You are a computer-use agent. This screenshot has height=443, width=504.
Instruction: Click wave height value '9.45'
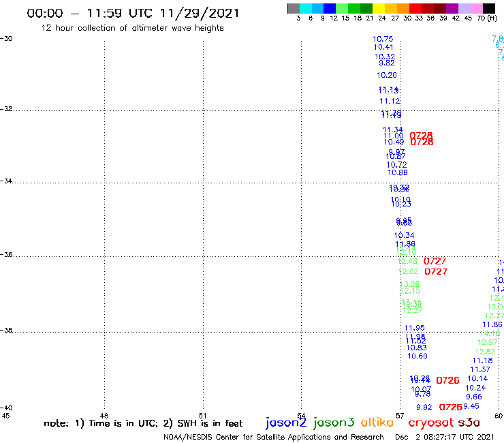471,406
